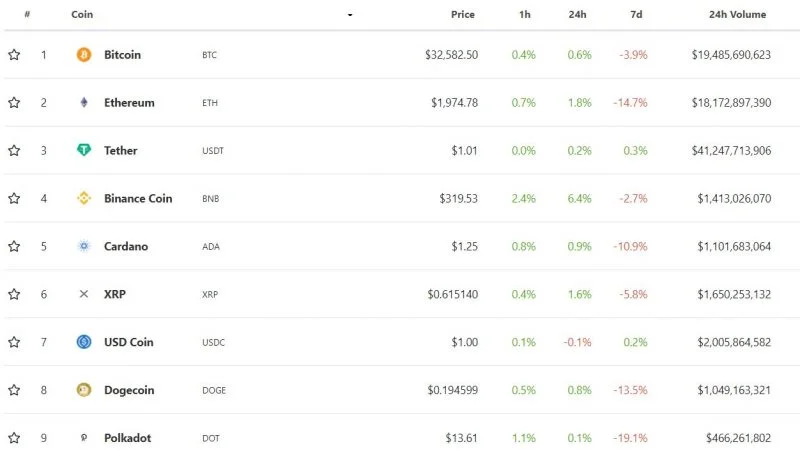Screen dimensions: 800x458
Task: Click the Dogecoin logo icon
Action: click(x=84, y=390)
